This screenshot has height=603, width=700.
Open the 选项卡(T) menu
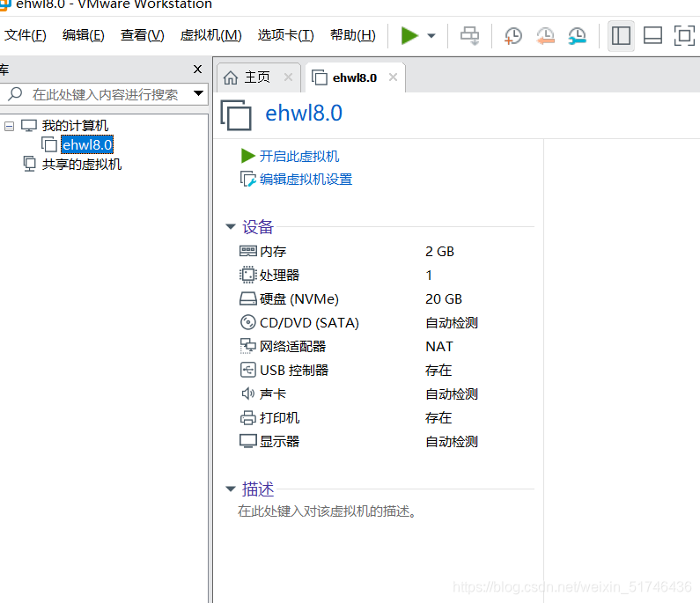tap(285, 35)
